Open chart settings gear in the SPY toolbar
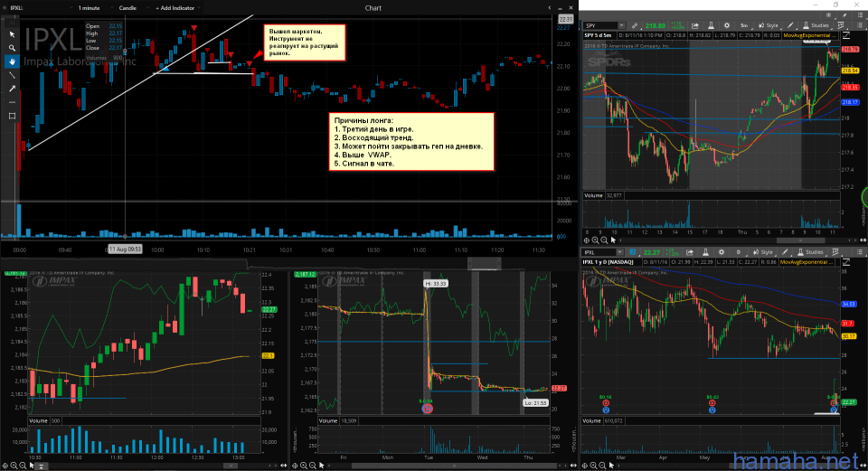This screenshot has width=868, height=471. click(x=727, y=25)
